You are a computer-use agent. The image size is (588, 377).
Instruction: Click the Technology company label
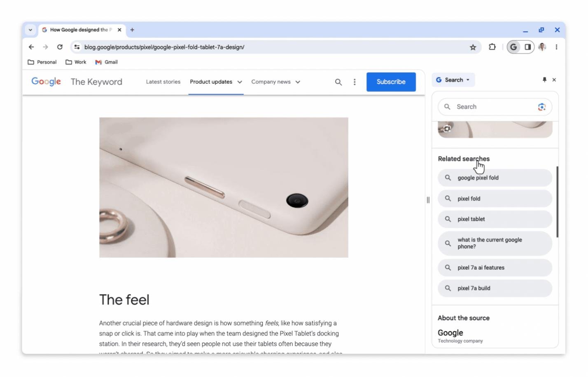tap(460, 341)
